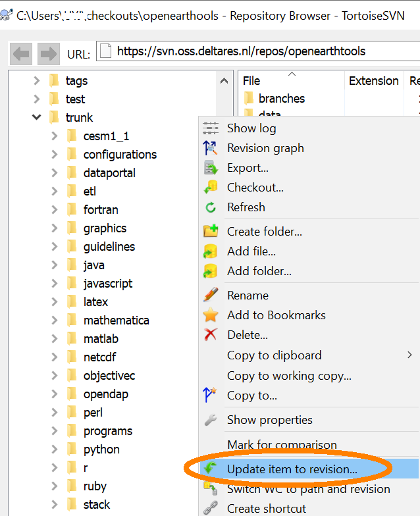Screen dimensions: 420x516
Task: Go forward with the right arrow button
Action: click(49, 54)
